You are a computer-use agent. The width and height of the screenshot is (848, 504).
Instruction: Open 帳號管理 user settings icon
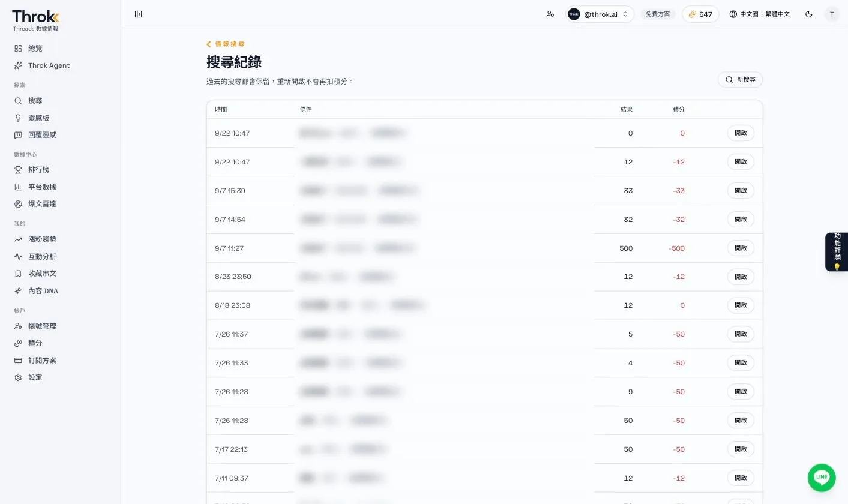click(x=18, y=326)
